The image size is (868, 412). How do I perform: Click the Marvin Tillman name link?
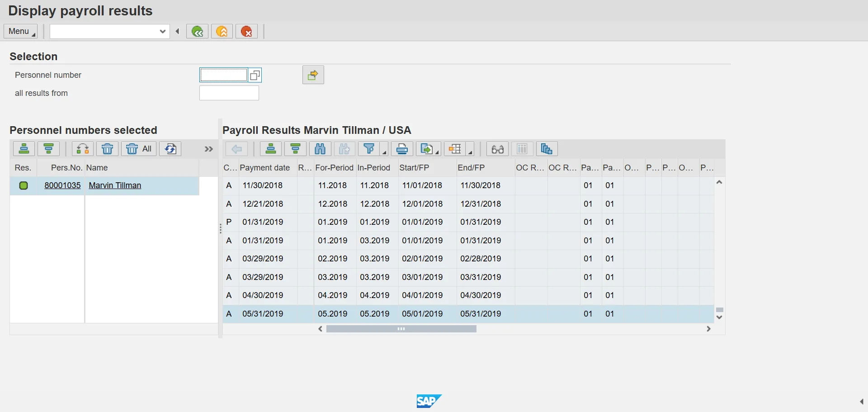(115, 185)
